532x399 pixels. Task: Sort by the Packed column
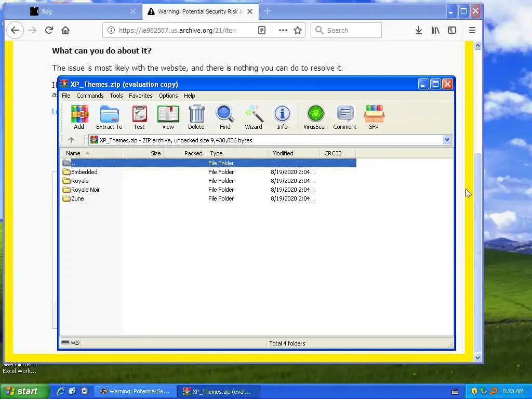point(184,153)
